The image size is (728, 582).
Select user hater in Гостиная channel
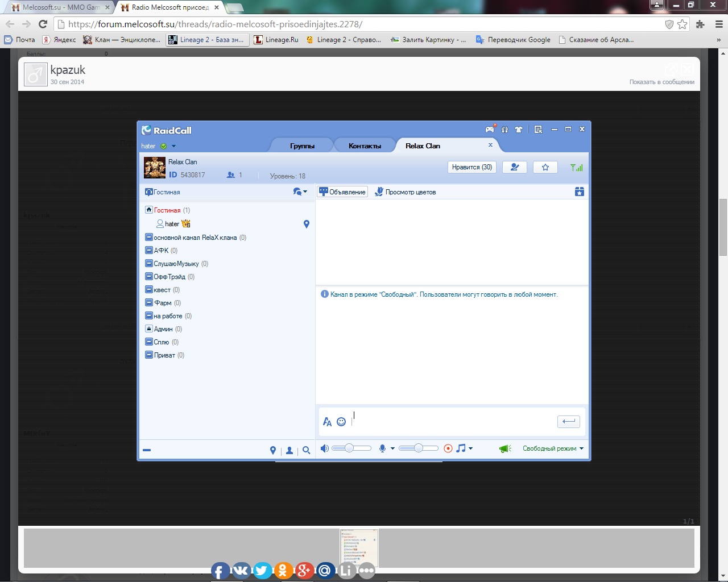(172, 224)
